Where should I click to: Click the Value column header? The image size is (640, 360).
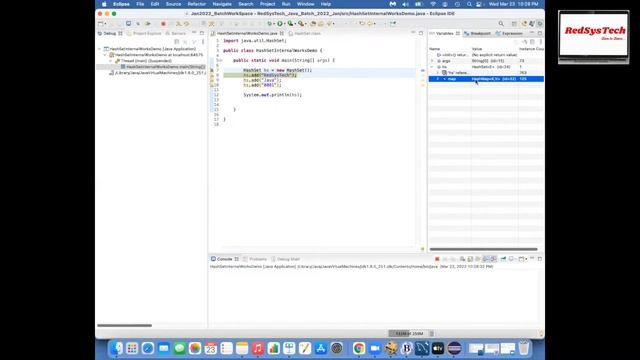point(494,49)
